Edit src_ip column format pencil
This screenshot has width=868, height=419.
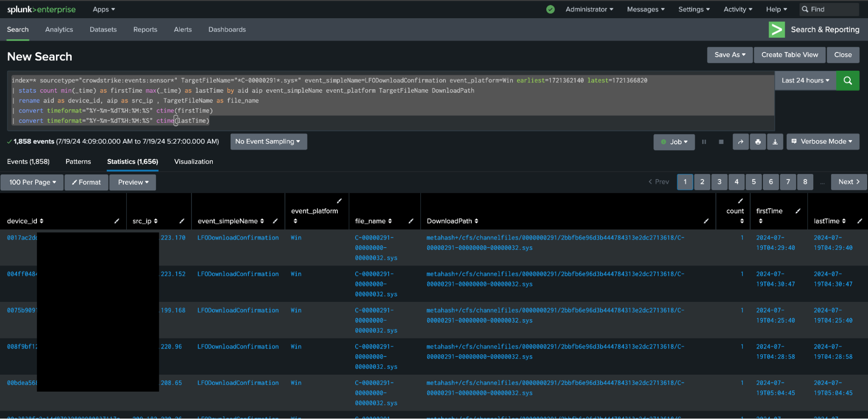point(182,221)
